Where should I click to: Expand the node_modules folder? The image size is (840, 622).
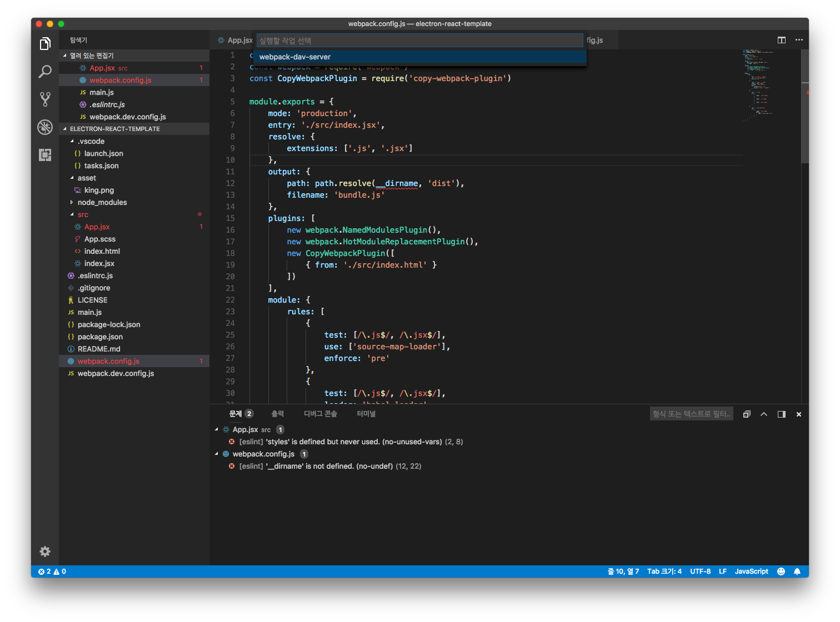72,202
